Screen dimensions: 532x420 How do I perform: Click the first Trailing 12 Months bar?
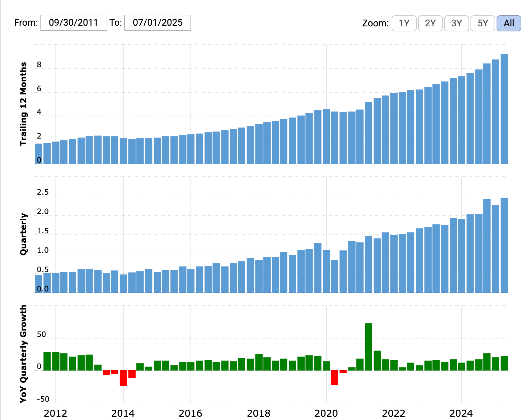click(38, 154)
